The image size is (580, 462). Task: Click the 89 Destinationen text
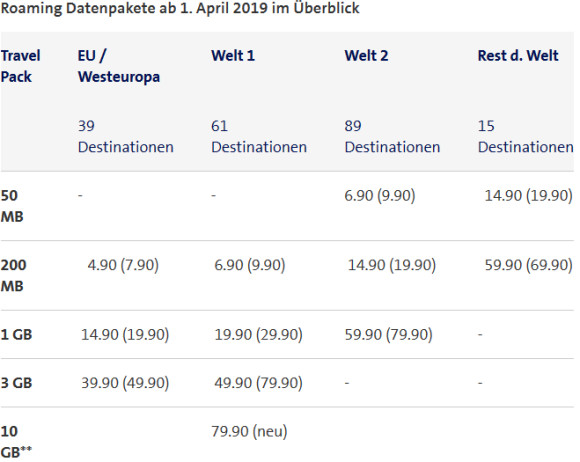pos(392,136)
